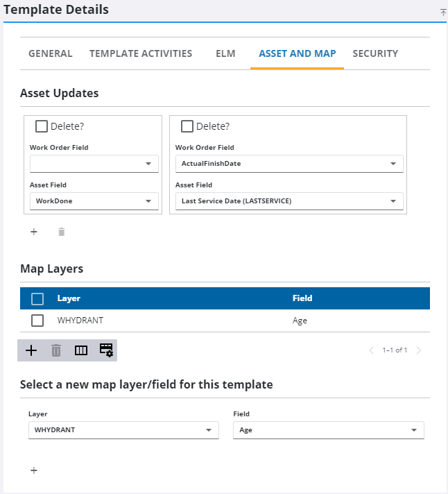This screenshot has width=448, height=494.
Task: Add a new asset update row
Action: tap(34, 232)
